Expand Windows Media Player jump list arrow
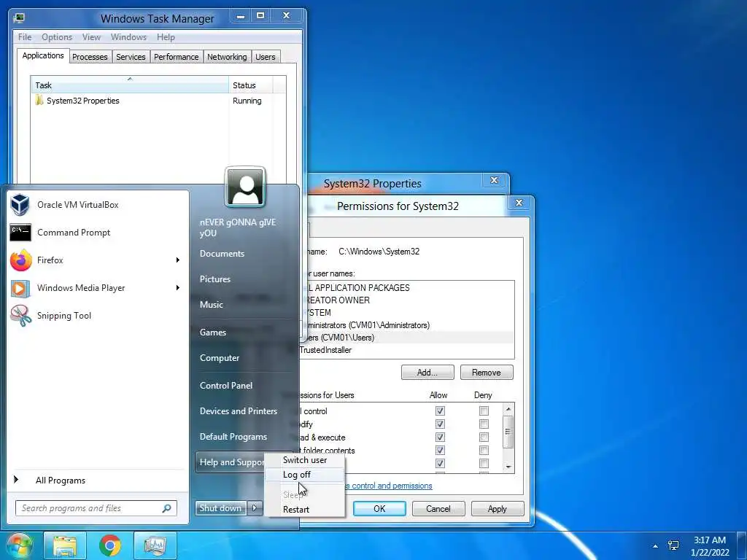The image size is (747, 560). [178, 287]
